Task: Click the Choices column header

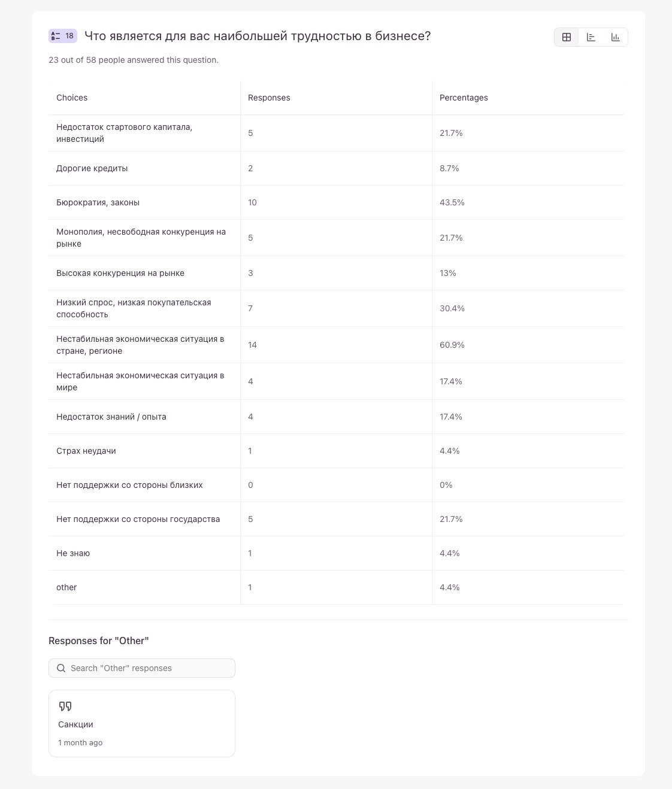Action: coord(72,98)
